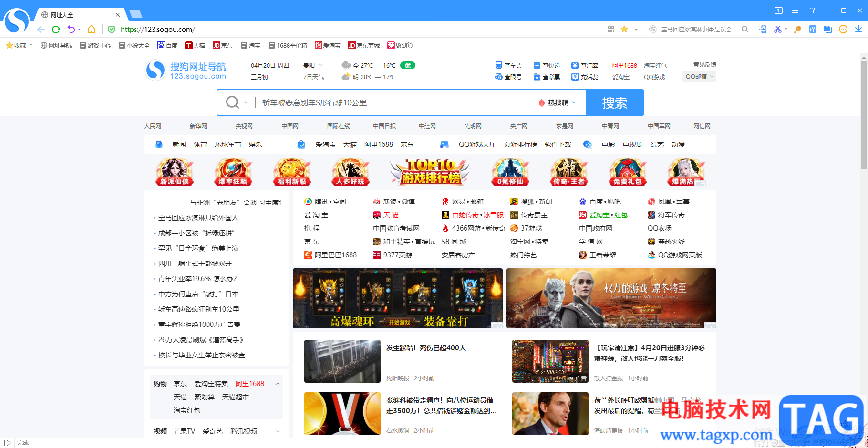Open the 7日天气 link

click(313, 77)
